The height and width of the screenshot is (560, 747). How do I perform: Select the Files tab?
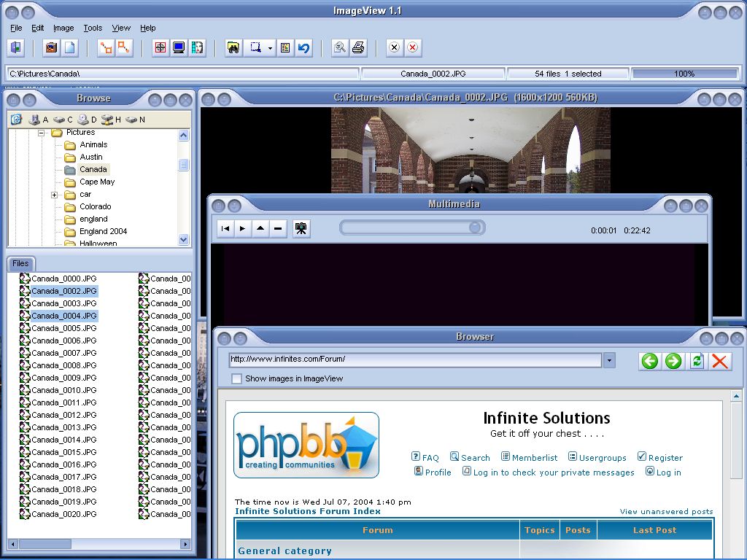click(20, 263)
